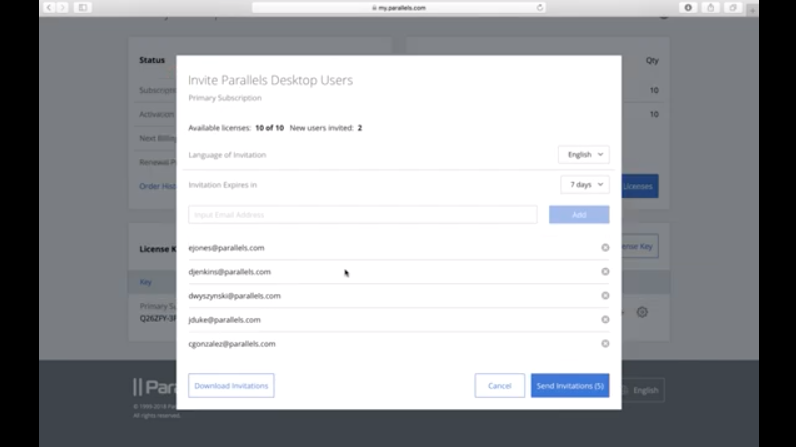
Task: Cancel the invite dialog
Action: click(x=500, y=386)
